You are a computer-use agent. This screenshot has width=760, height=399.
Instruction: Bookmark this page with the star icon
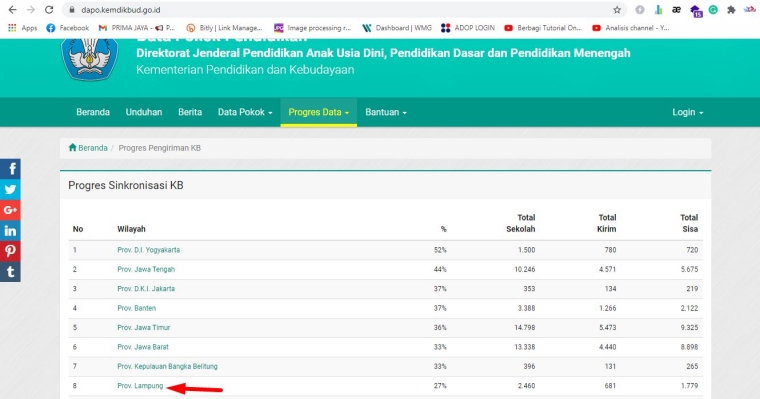[617, 10]
